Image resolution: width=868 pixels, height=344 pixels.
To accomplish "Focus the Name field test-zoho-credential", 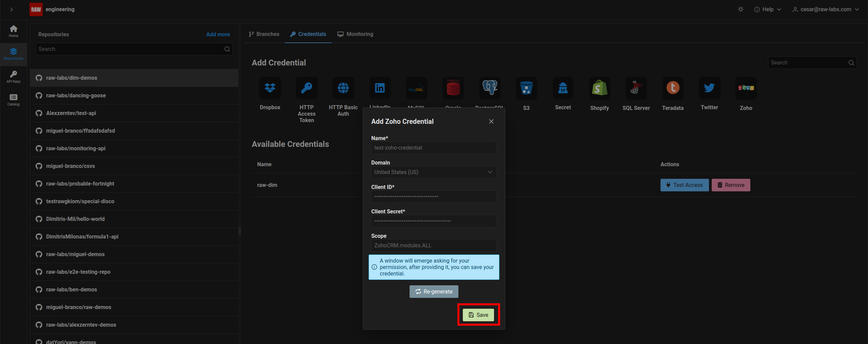I will (x=434, y=148).
